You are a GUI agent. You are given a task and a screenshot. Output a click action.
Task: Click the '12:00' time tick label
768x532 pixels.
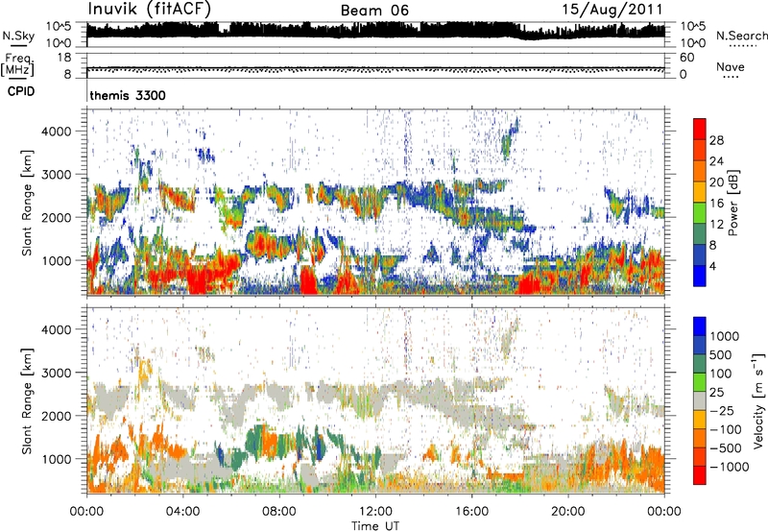click(x=375, y=512)
